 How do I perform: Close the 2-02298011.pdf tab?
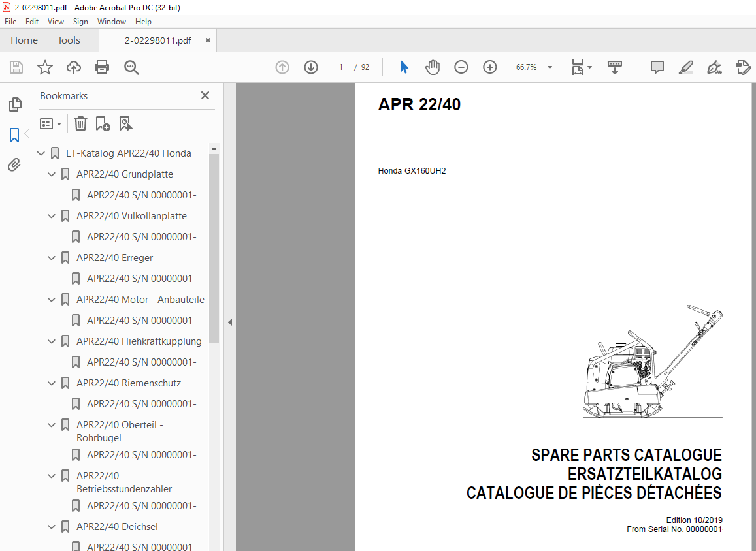click(x=208, y=40)
